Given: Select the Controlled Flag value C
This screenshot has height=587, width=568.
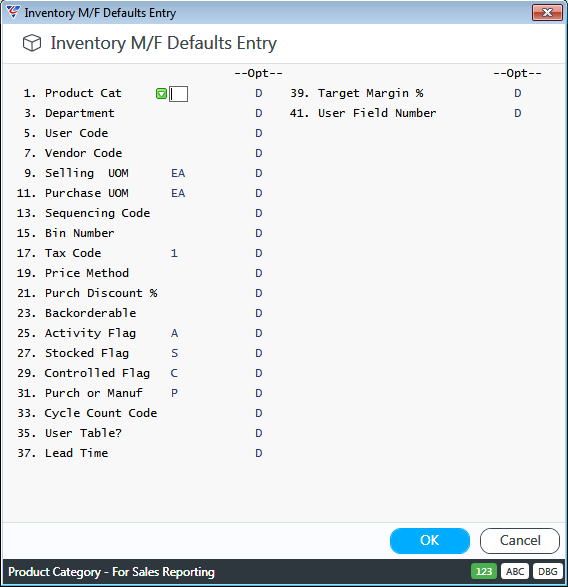Looking at the screenshot, I should click(x=174, y=373).
